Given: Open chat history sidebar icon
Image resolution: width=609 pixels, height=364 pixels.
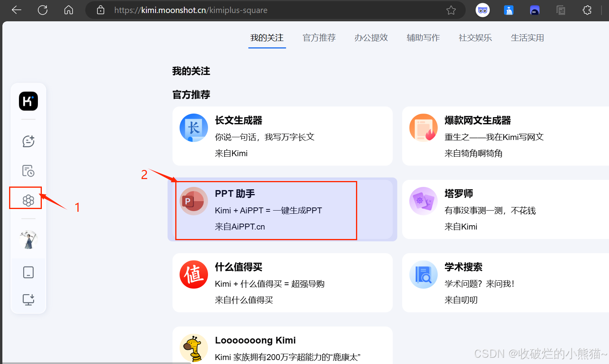Looking at the screenshot, I should pos(28,171).
